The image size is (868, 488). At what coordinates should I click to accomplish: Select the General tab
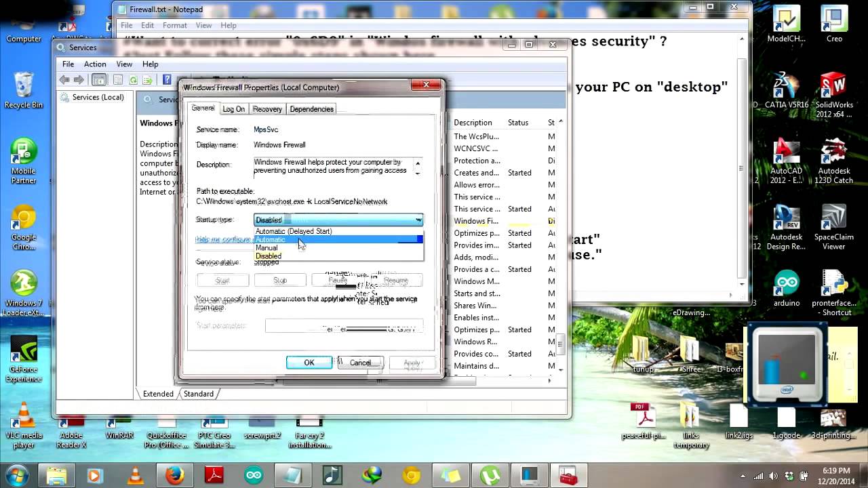coord(203,108)
